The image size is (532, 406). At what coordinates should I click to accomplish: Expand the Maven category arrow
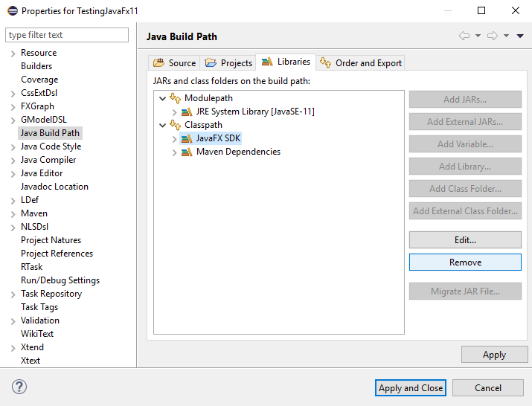coord(13,214)
